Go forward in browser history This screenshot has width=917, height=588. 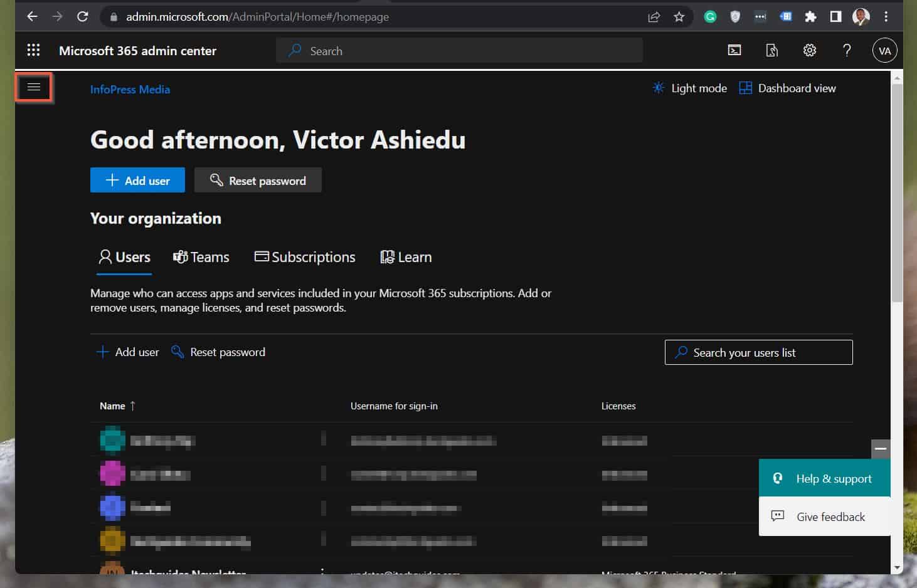pyautogui.click(x=57, y=16)
